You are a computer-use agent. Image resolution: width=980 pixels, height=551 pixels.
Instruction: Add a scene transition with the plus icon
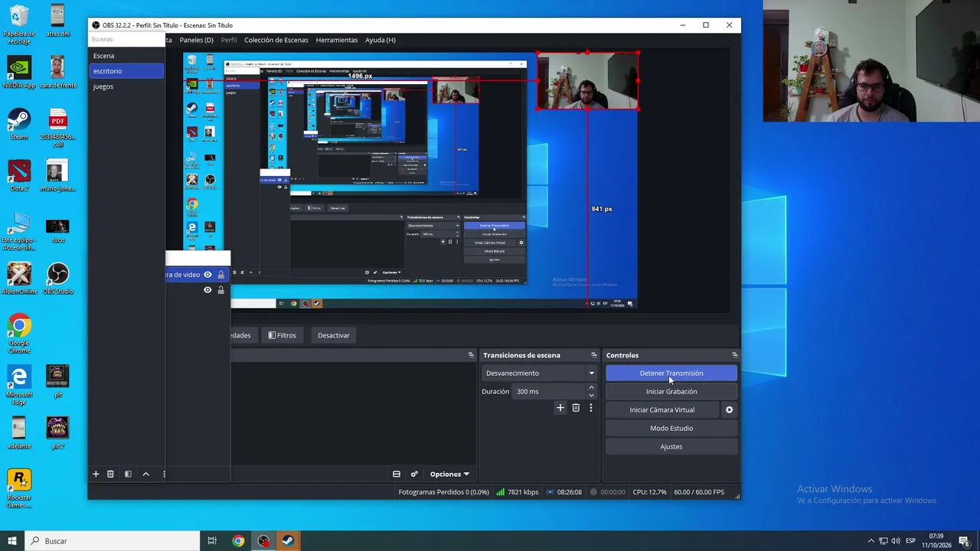560,408
